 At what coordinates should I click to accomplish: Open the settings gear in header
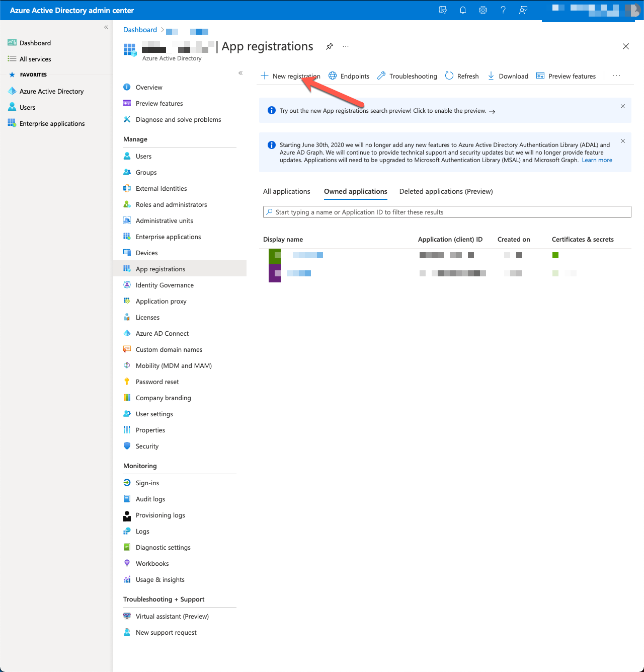[x=483, y=10]
